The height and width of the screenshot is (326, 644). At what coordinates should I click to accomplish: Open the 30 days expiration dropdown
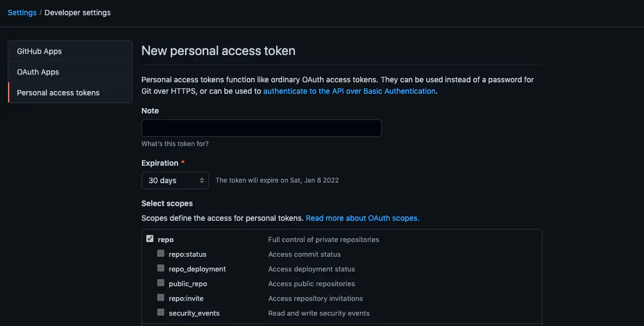click(x=175, y=180)
